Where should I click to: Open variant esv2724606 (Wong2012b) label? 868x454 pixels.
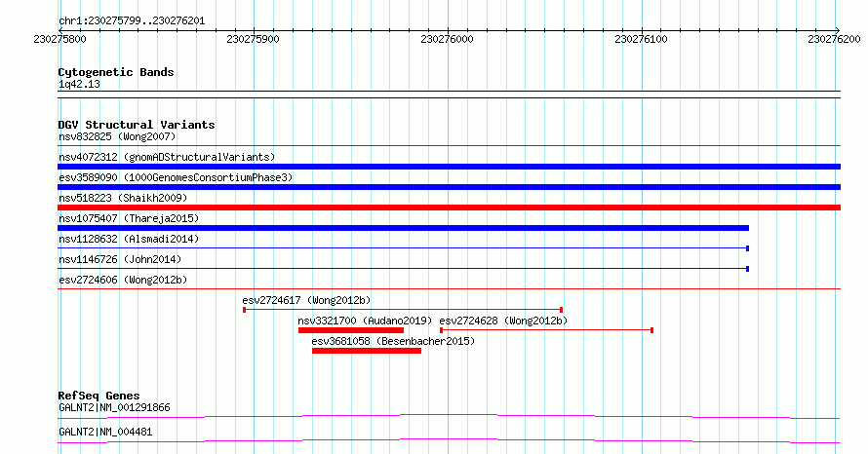coord(123,280)
